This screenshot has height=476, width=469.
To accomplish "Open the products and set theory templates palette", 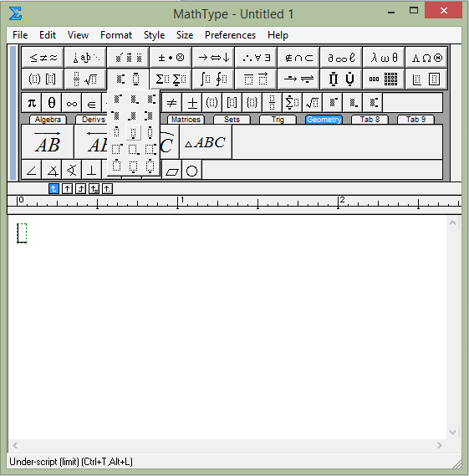I will point(341,79).
